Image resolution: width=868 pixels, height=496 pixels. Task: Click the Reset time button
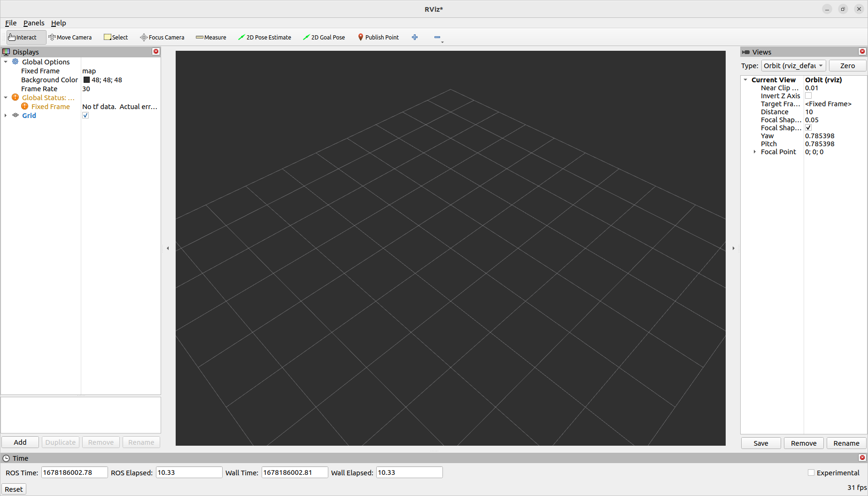click(x=14, y=489)
